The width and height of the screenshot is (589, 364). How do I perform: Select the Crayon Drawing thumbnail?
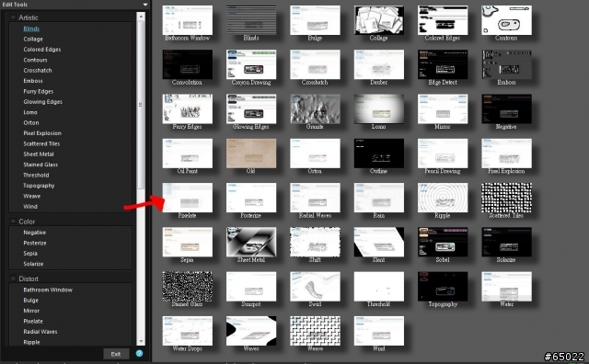tap(251, 64)
